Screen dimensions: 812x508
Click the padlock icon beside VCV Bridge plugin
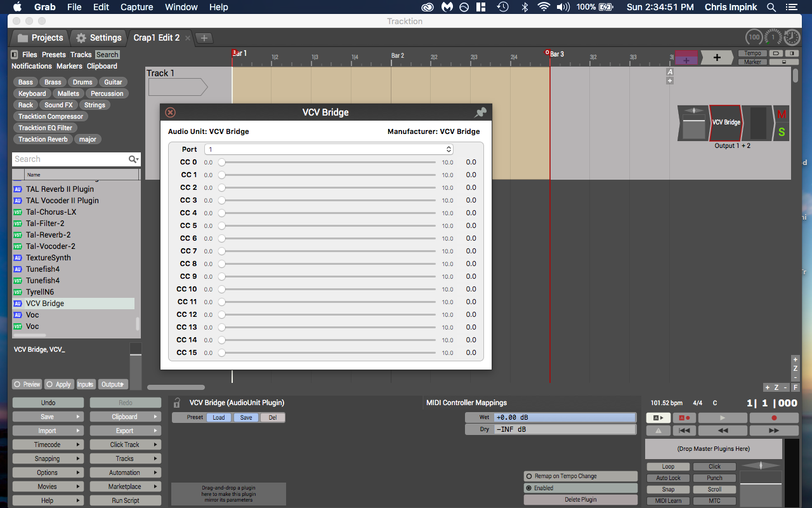(x=177, y=403)
